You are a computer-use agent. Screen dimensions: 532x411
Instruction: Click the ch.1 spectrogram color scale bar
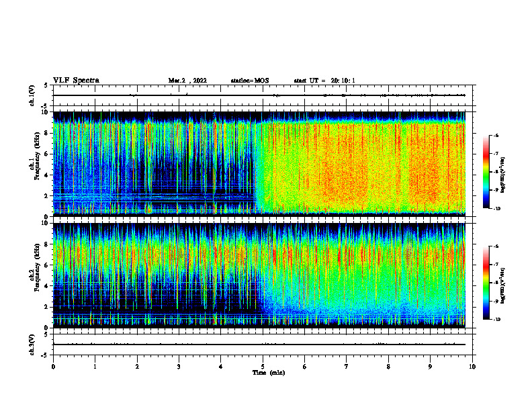pyautogui.click(x=486, y=172)
